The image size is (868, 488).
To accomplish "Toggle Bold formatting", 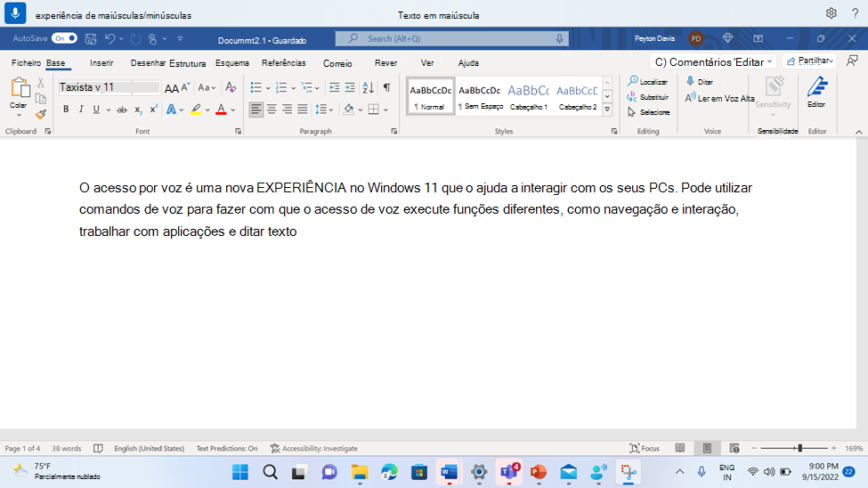I will tap(66, 110).
